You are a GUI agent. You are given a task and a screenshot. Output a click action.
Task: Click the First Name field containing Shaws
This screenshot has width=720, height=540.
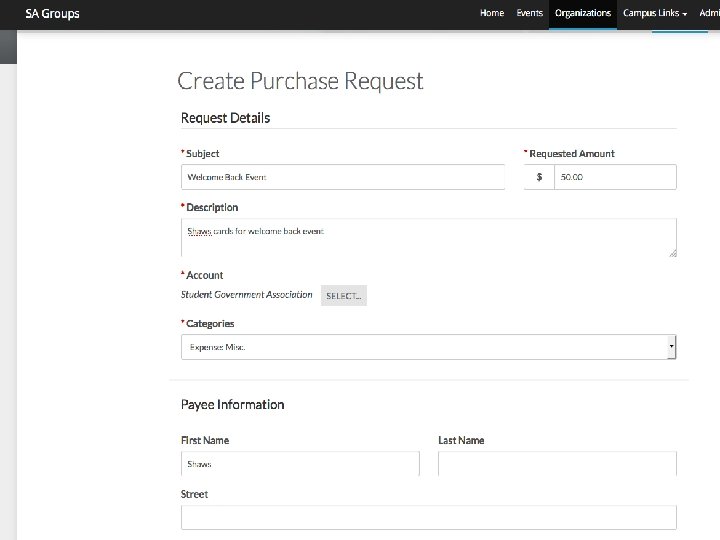300,464
